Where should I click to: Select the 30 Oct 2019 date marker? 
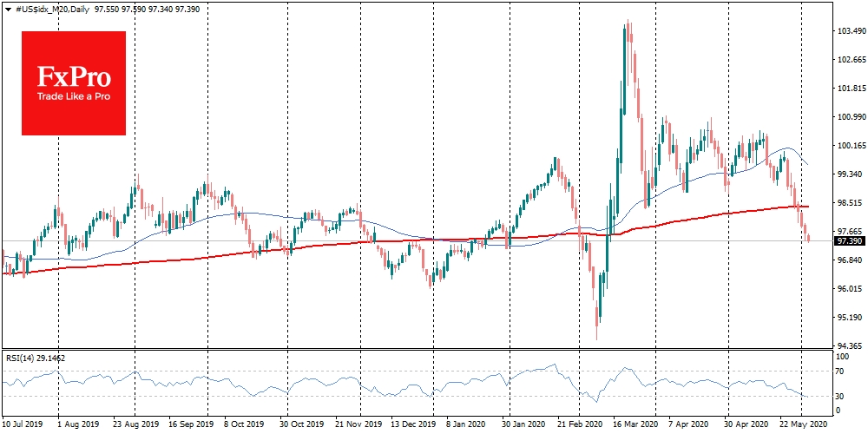[x=300, y=424]
